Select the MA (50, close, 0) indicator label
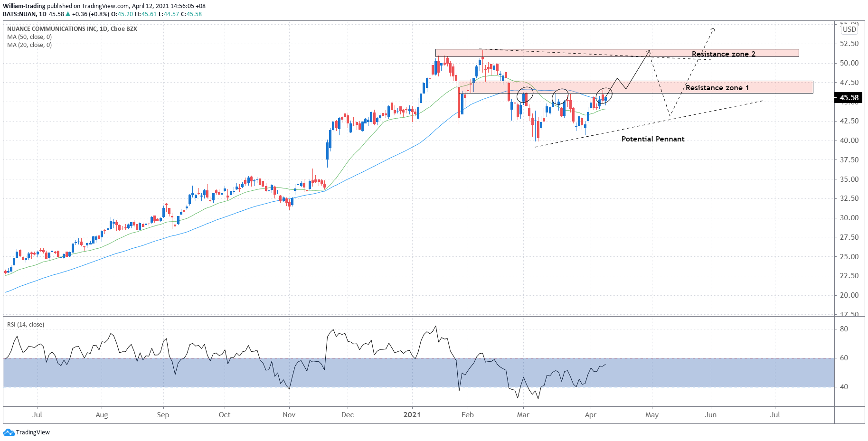 [x=29, y=37]
